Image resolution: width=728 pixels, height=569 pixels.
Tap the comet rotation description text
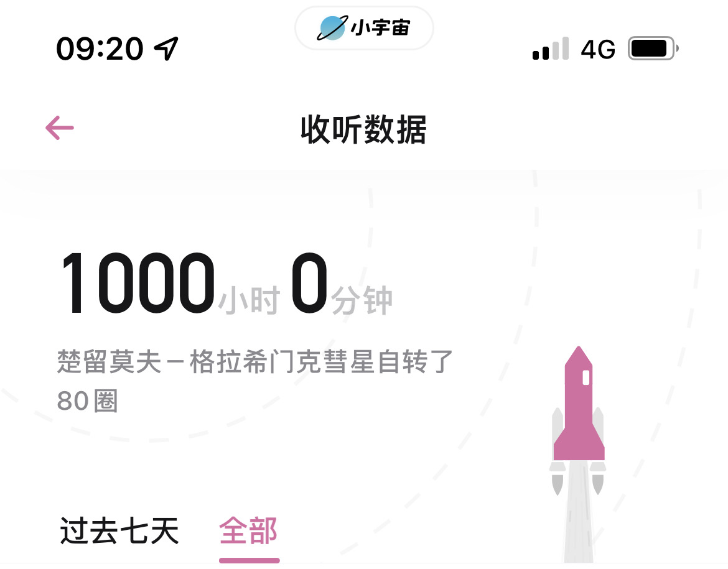(254, 381)
